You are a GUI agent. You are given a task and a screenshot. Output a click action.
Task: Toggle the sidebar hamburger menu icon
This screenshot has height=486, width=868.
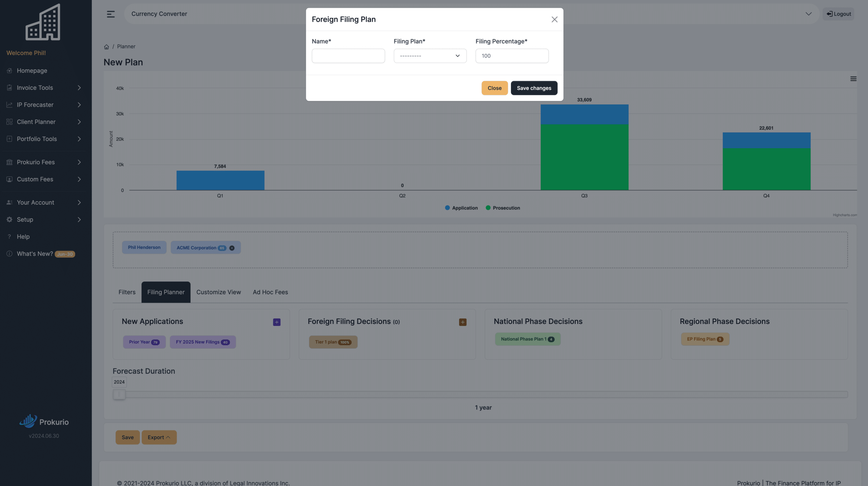point(111,14)
